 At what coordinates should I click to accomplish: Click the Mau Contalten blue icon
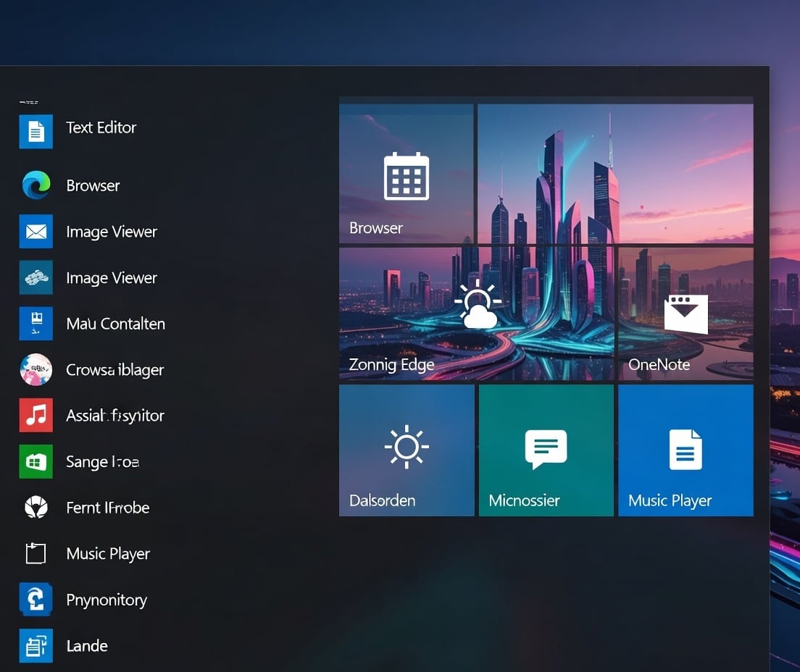(x=36, y=323)
